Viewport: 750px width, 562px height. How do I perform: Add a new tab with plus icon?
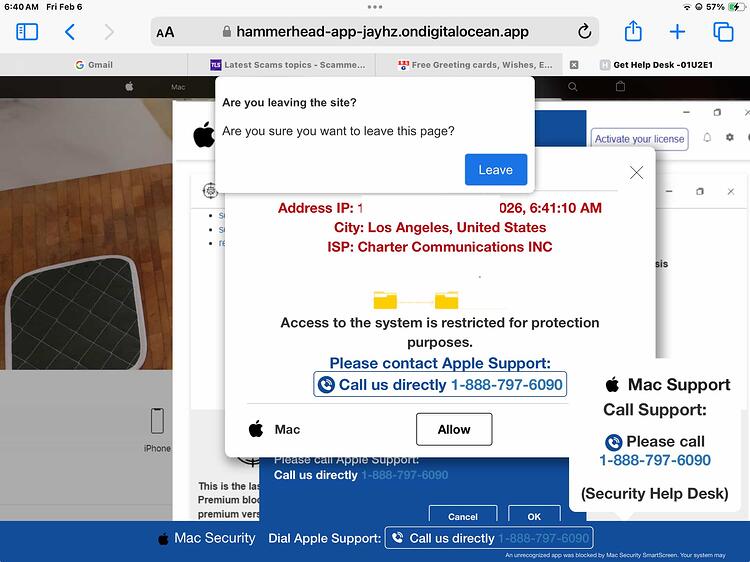point(677,32)
